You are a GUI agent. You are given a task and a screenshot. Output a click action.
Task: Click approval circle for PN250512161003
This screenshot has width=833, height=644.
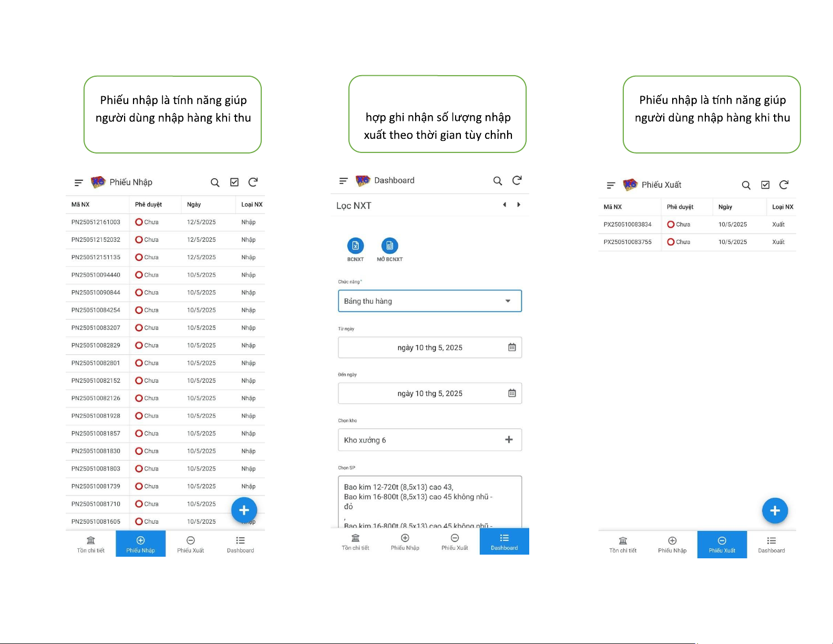click(x=139, y=222)
